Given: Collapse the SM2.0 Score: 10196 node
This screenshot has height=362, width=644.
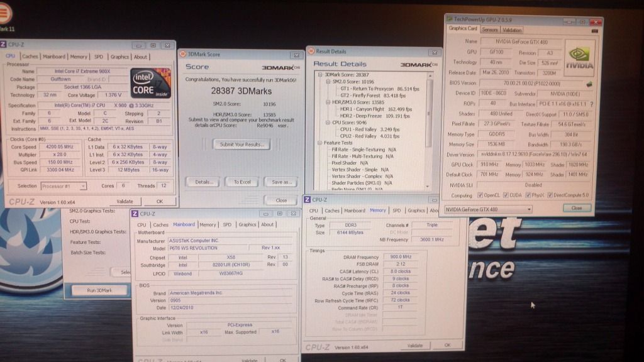Looking at the screenshot, I should (x=328, y=82).
